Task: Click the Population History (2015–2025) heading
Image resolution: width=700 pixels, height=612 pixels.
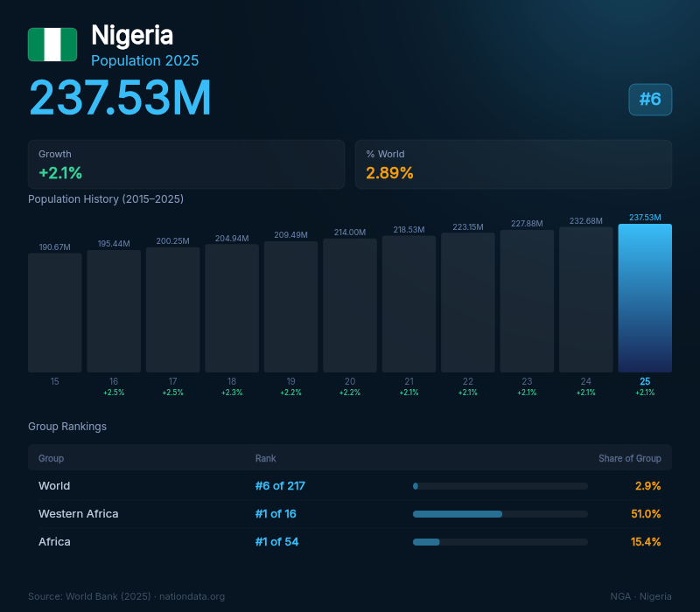Action: point(106,199)
